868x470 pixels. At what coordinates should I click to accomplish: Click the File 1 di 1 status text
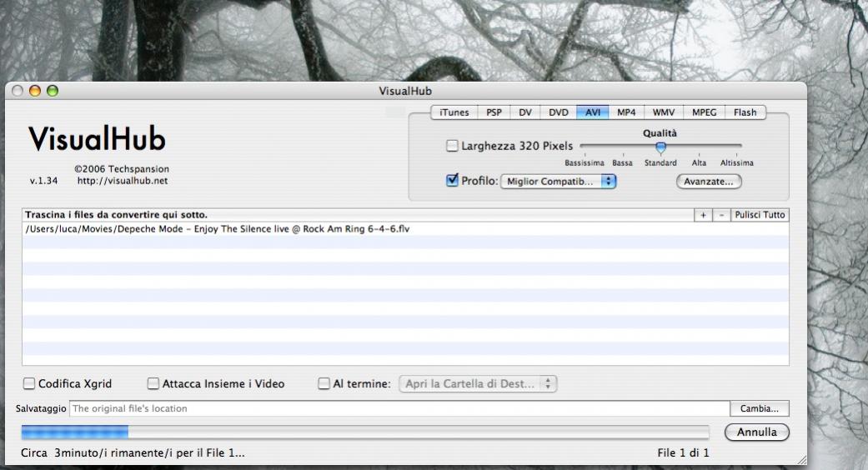(x=683, y=452)
